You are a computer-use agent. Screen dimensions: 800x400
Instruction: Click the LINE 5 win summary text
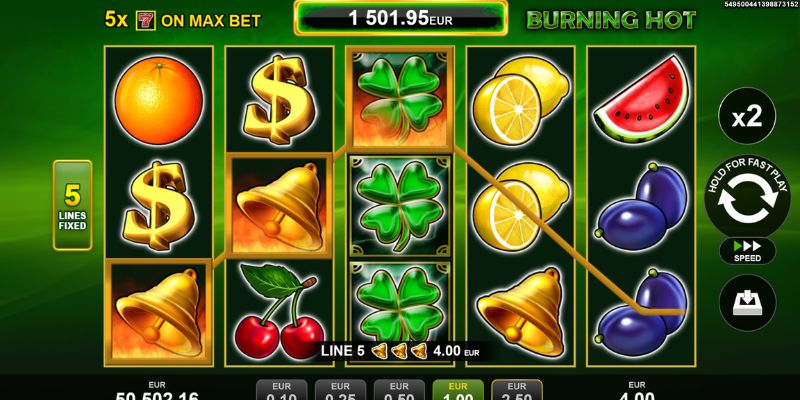click(x=343, y=351)
